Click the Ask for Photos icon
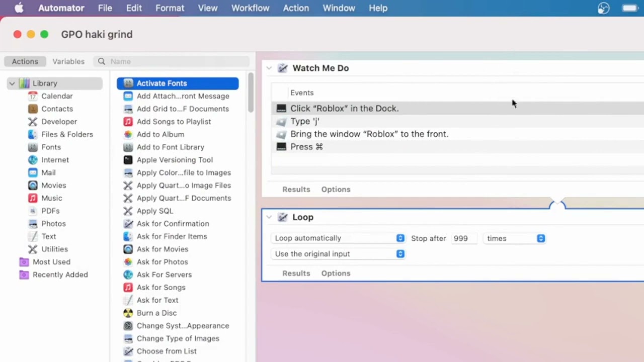644x362 pixels. tap(128, 262)
